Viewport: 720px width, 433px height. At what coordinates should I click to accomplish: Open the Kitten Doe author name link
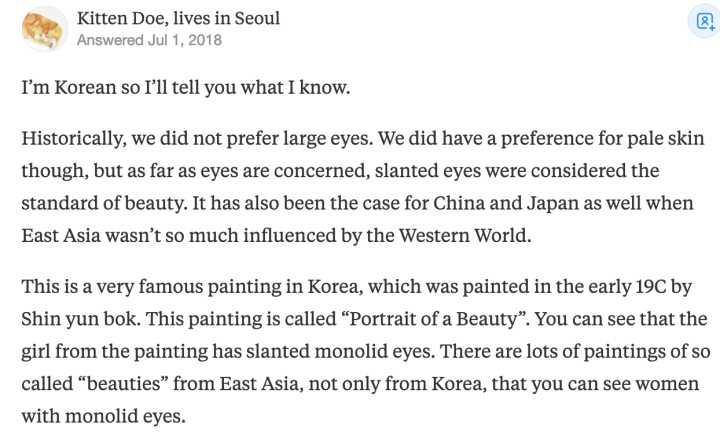tap(120, 18)
